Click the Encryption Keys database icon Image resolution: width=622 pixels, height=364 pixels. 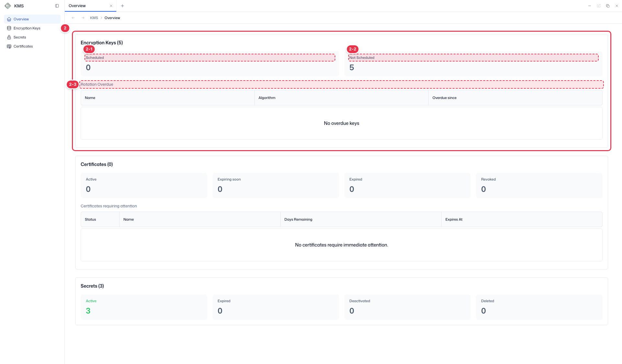click(9, 28)
